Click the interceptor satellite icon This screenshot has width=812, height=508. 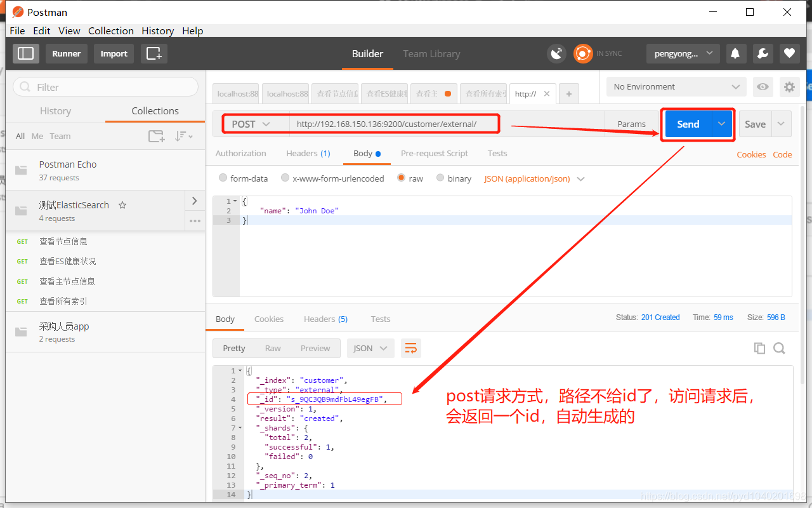556,53
